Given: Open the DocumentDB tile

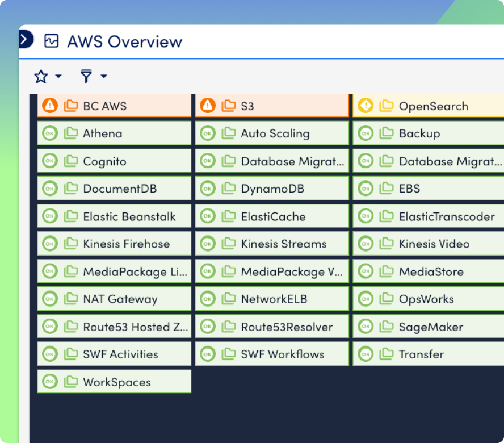Looking at the screenshot, I should tap(114, 189).
